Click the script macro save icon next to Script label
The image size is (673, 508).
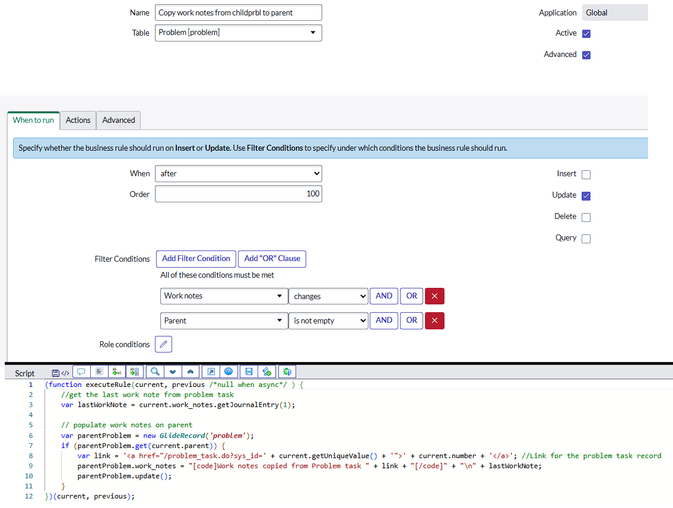(x=56, y=373)
